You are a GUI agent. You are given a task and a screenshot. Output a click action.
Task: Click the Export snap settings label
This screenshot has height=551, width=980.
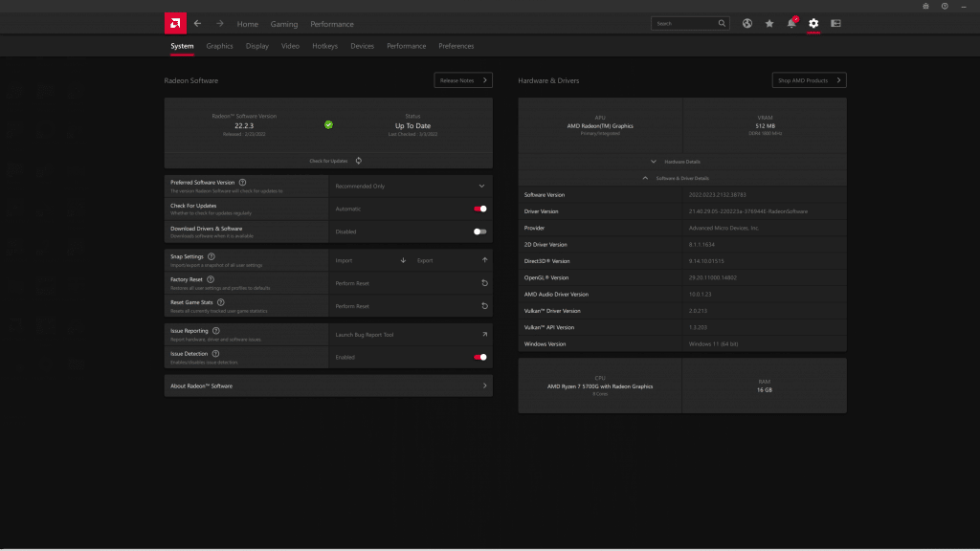[425, 260]
